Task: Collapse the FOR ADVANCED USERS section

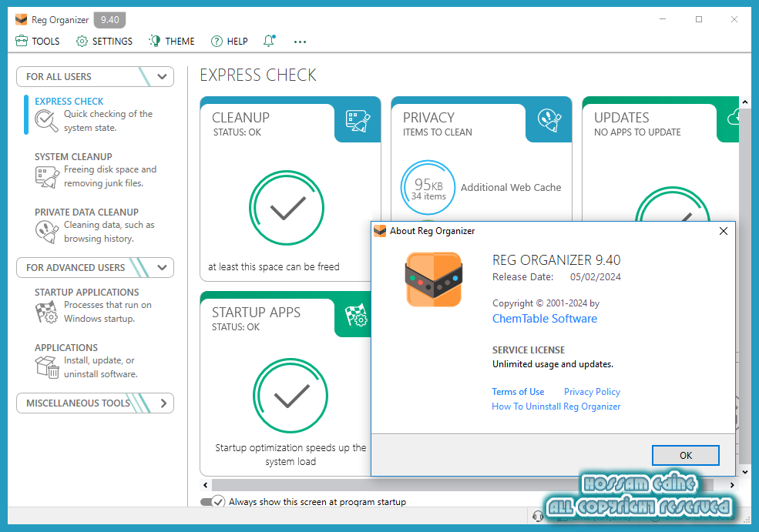Action: [x=162, y=267]
